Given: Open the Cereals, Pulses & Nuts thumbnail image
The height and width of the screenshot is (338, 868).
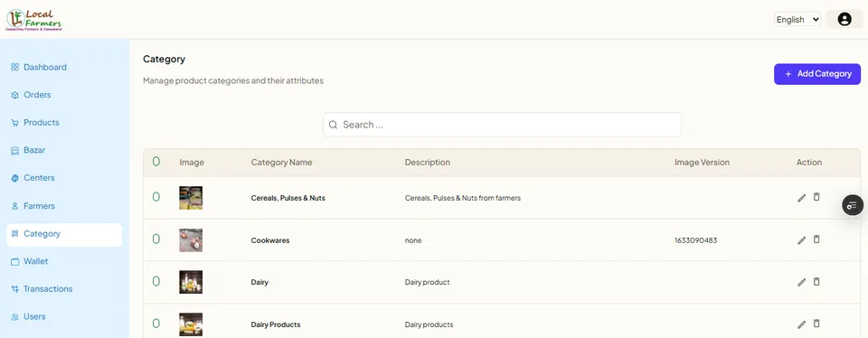Looking at the screenshot, I should tap(191, 198).
